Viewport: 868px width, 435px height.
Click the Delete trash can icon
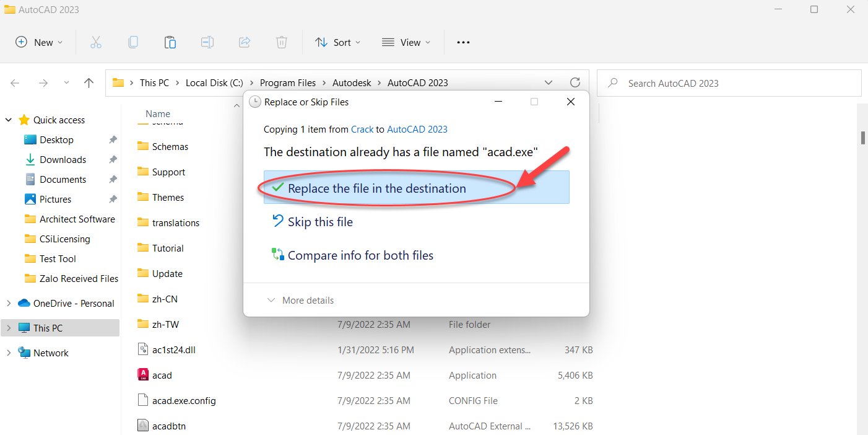(281, 42)
